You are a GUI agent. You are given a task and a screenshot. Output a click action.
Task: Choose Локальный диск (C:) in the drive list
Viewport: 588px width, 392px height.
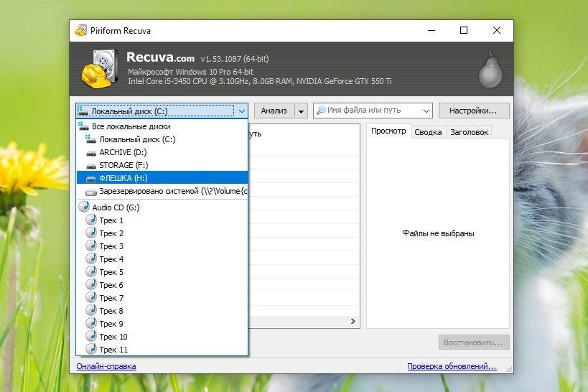162,139
